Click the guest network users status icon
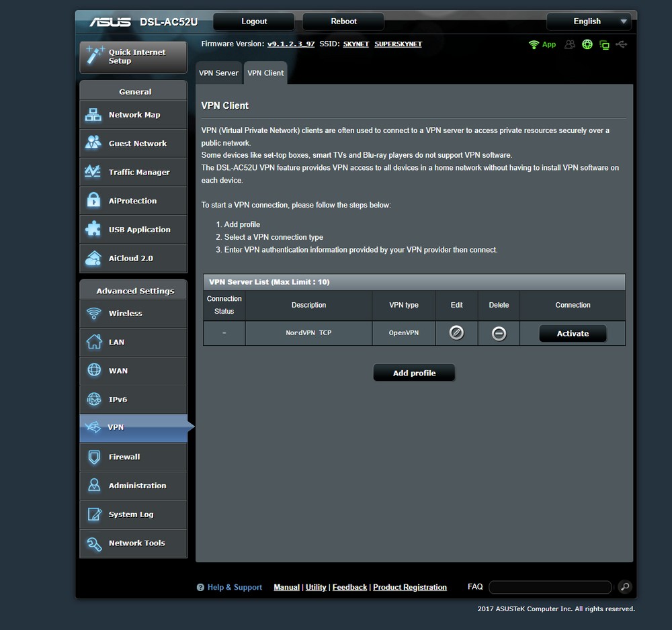Image resolution: width=672 pixels, height=630 pixels. pos(570,44)
